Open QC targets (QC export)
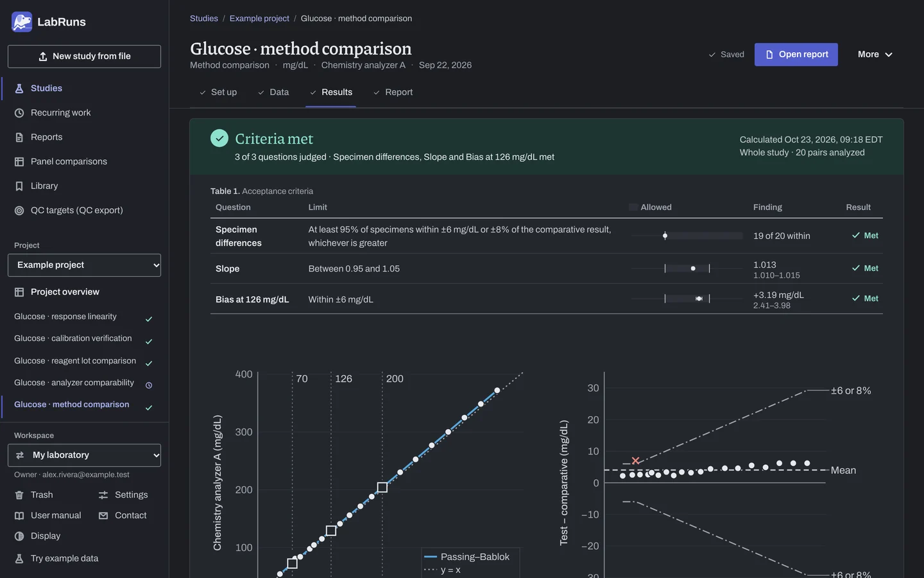The height and width of the screenshot is (578, 924). [x=76, y=210]
